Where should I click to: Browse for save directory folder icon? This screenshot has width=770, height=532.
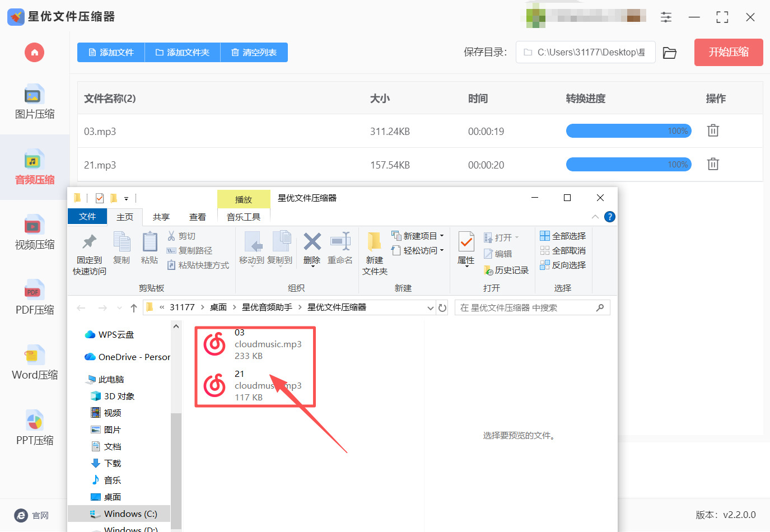click(x=670, y=53)
